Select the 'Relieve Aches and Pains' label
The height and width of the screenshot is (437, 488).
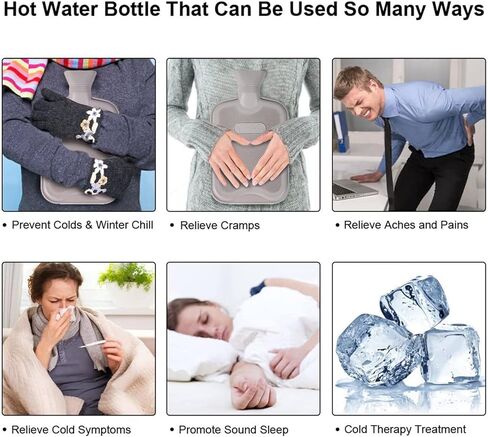(406, 225)
